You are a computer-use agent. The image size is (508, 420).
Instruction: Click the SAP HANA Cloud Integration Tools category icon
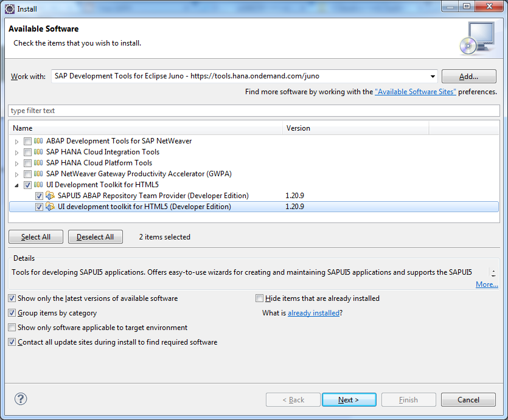pos(38,152)
